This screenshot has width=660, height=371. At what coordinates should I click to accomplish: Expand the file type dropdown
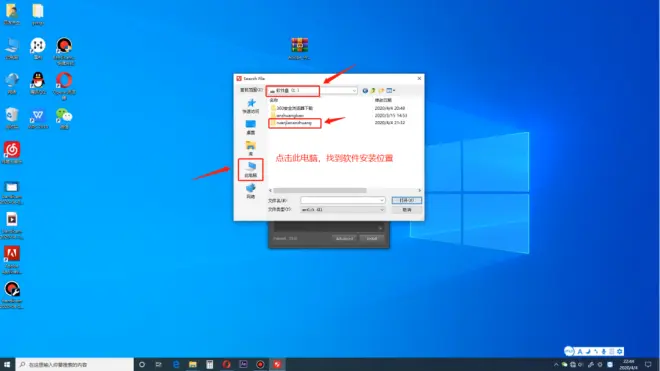(x=382, y=210)
